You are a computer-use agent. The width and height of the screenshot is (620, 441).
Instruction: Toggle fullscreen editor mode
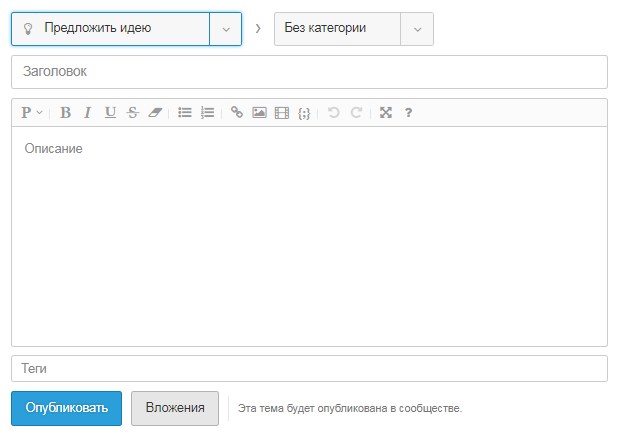[x=386, y=113]
